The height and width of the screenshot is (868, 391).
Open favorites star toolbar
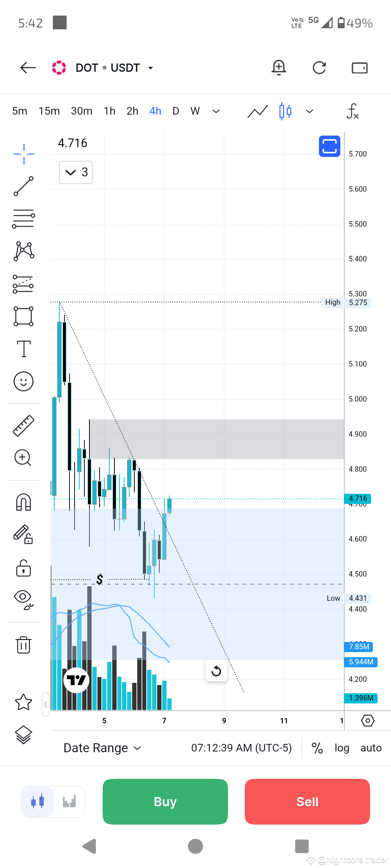[x=24, y=702]
